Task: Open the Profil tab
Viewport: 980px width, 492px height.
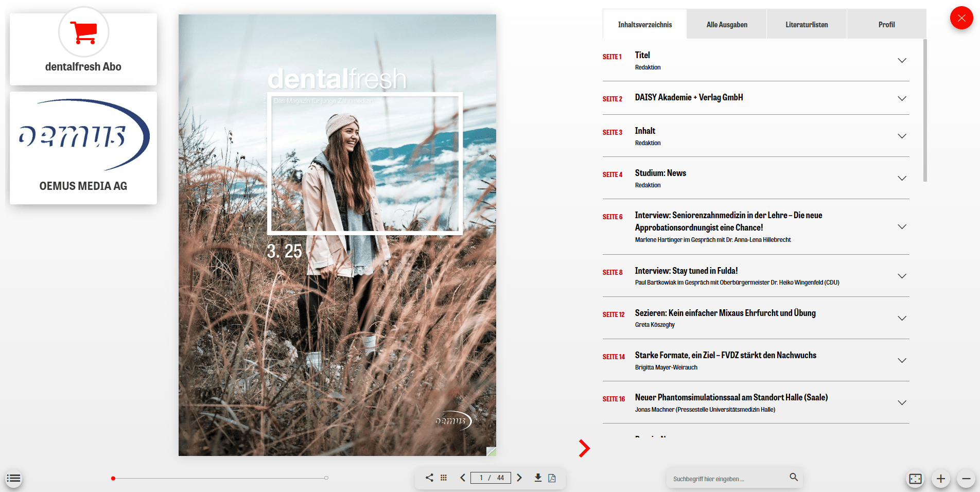Action: click(886, 24)
